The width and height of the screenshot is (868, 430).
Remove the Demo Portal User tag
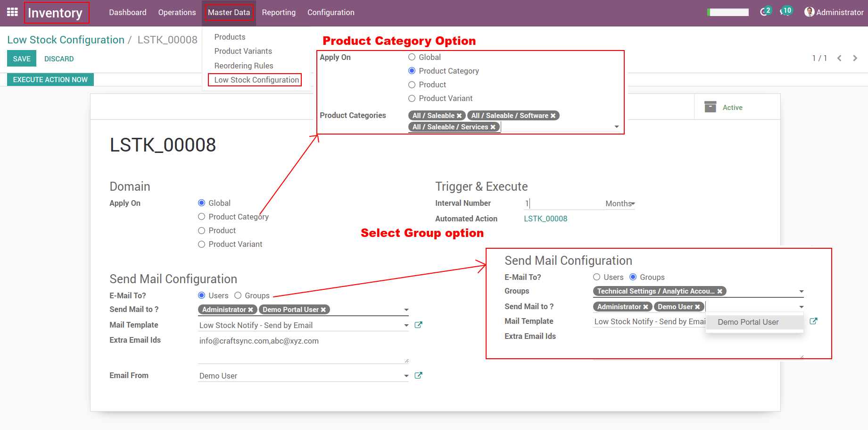(x=323, y=310)
